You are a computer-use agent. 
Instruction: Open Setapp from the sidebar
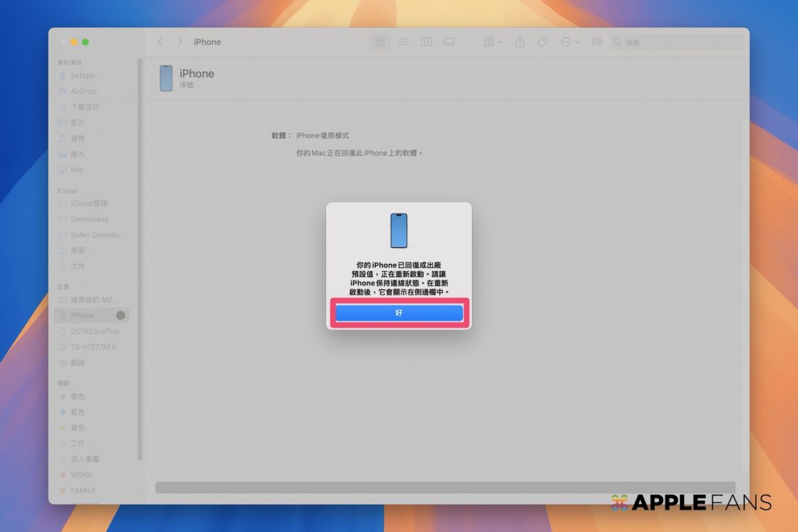(82, 75)
